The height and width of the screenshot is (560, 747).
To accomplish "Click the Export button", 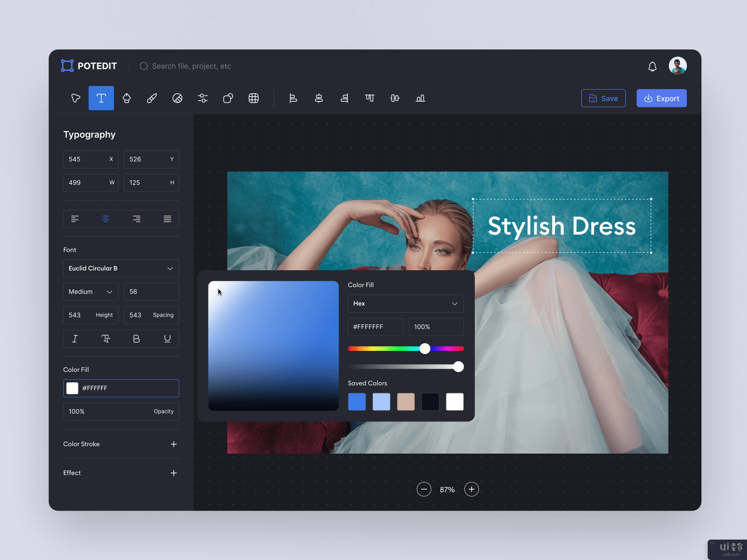I will [x=661, y=98].
